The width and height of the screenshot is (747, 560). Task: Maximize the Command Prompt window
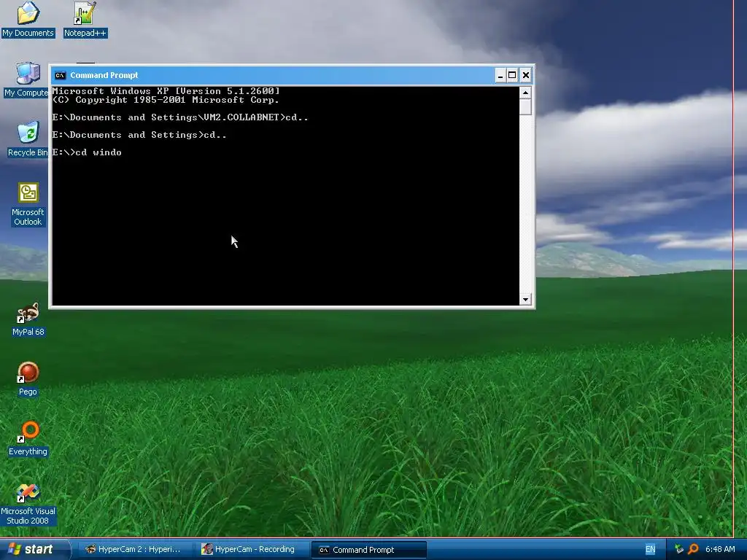tap(512, 75)
